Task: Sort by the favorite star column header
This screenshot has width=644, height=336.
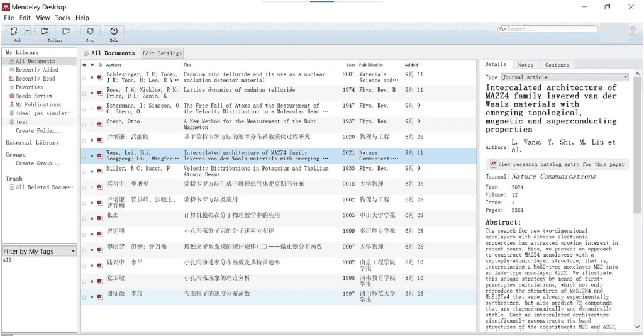Action: (x=84, y=65)
